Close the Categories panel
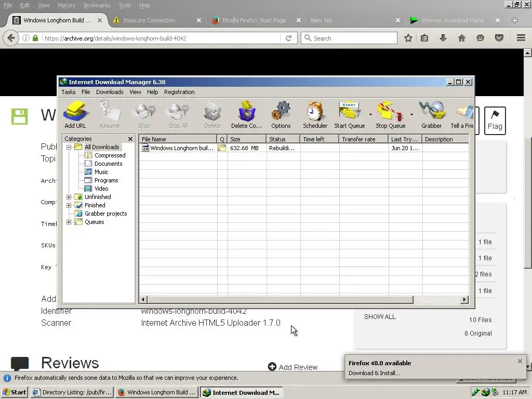Viewport: 532px width, 399px height. 130,139
